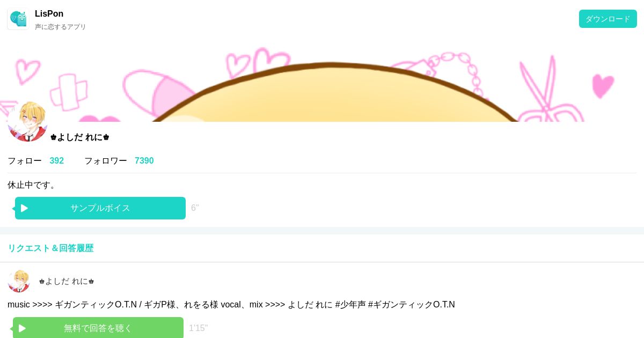This screenshot has height=338, width=644.
Task: Click the LisPon title text in header
Action: click(x=49, y=14)
